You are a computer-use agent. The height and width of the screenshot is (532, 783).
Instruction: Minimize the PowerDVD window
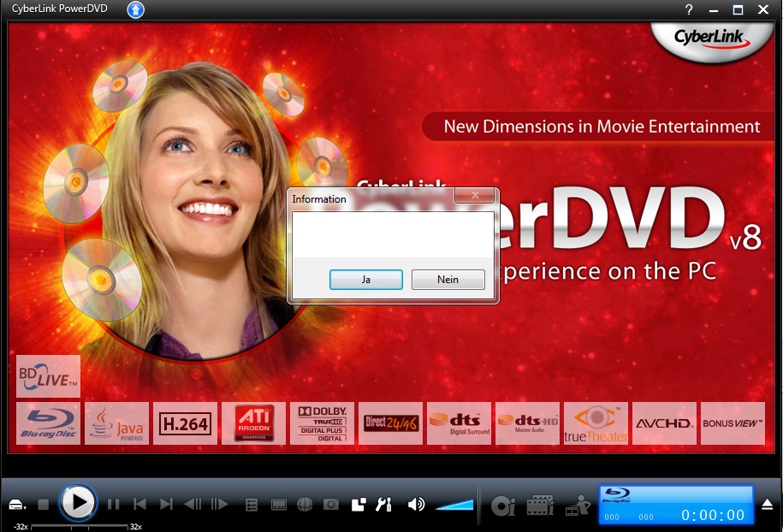tap(714, 10)
